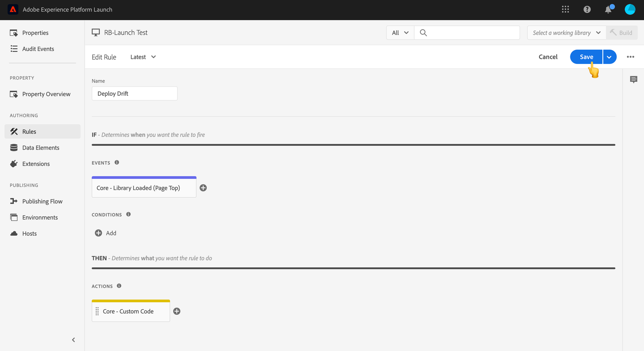Add a condition
This screenshot has width=644, height=351.
pyautogui.click(x=106, y=233)
